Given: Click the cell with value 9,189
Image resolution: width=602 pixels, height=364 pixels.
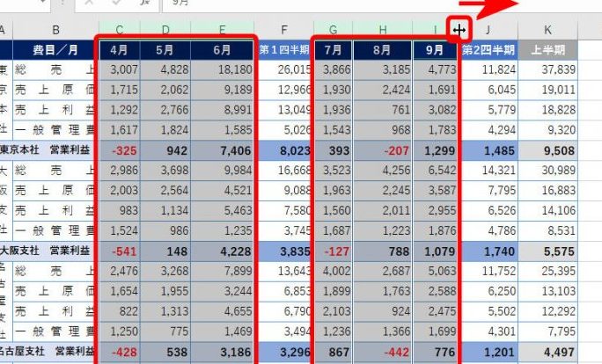Looking at the screenshot, I should (x=223, y=90).
